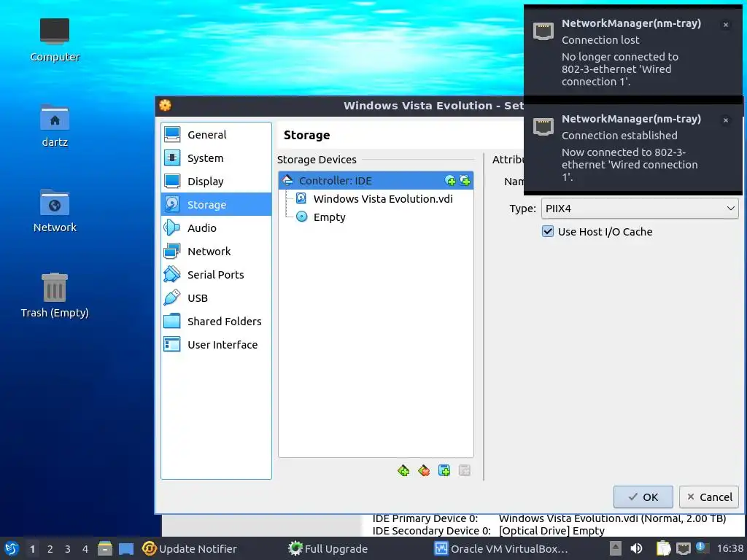Viewport: 747px width, 560px height.
Task: Dismiss the Connection established notification
Action: (726, 120)
